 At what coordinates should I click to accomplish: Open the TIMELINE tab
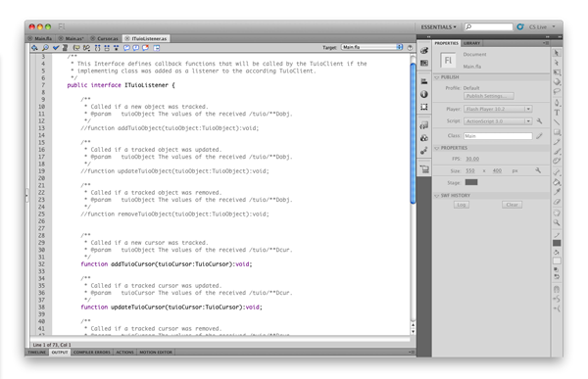pyautogui.click(x=37, y=352)
